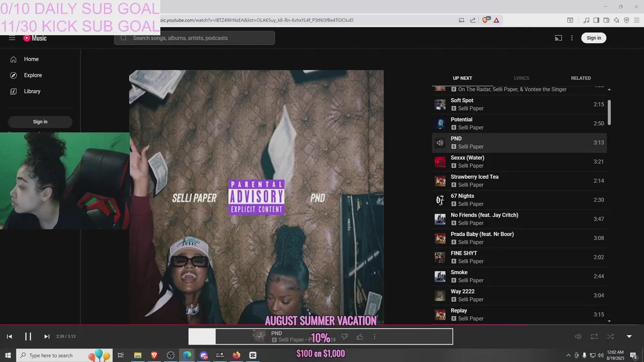Show hidden system tray icons
Image resolution: width=644 pixels, height=362 pixels.
tap(569, 355)
